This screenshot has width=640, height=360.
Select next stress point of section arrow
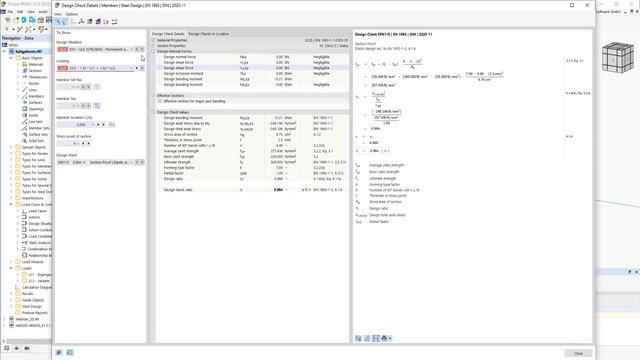pyautogui.click(x=88, y=144)
